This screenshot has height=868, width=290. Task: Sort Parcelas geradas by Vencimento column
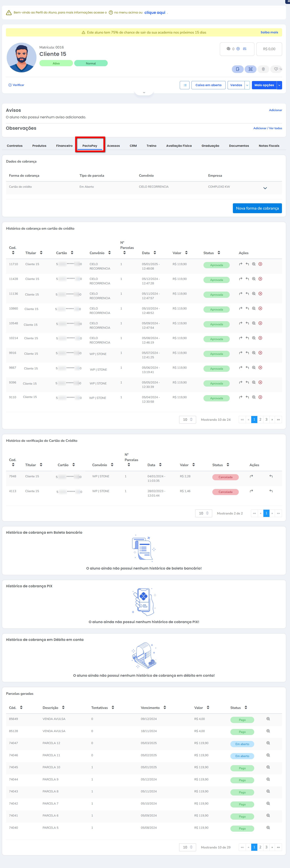[165, 708]
